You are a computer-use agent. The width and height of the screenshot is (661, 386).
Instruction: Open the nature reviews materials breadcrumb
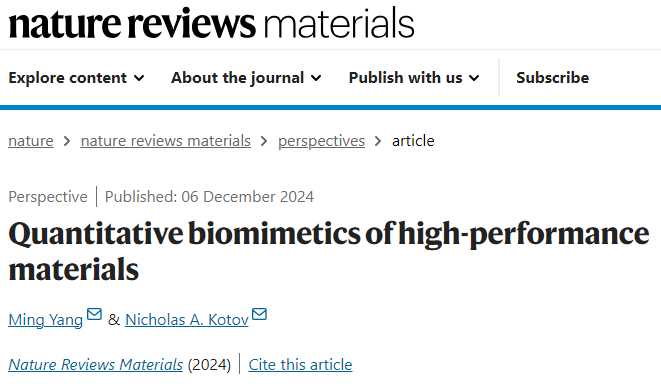[x=166, y=141]
